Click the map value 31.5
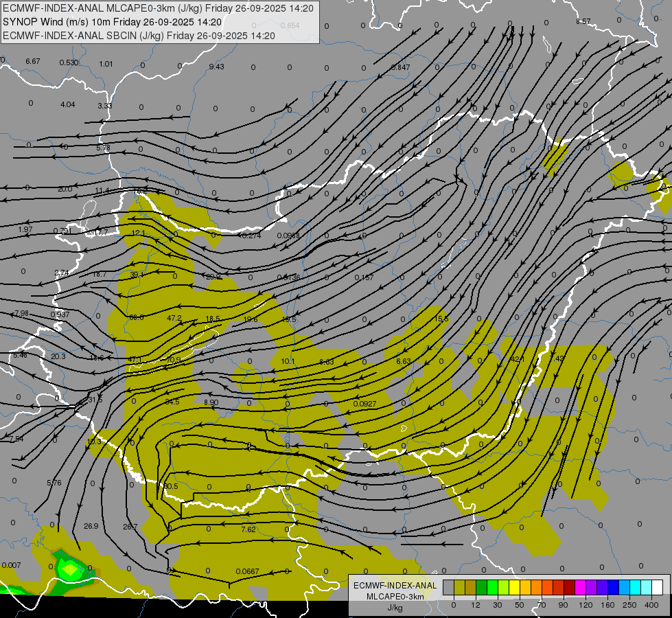 tap(95, 400)
